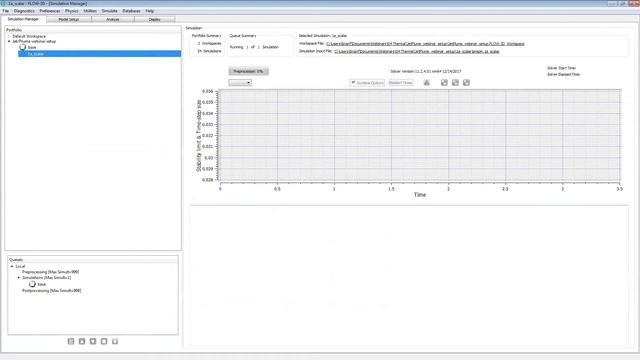Click the running spinner icon beside queued base
The image size is (640, 360).
[32, 284]
